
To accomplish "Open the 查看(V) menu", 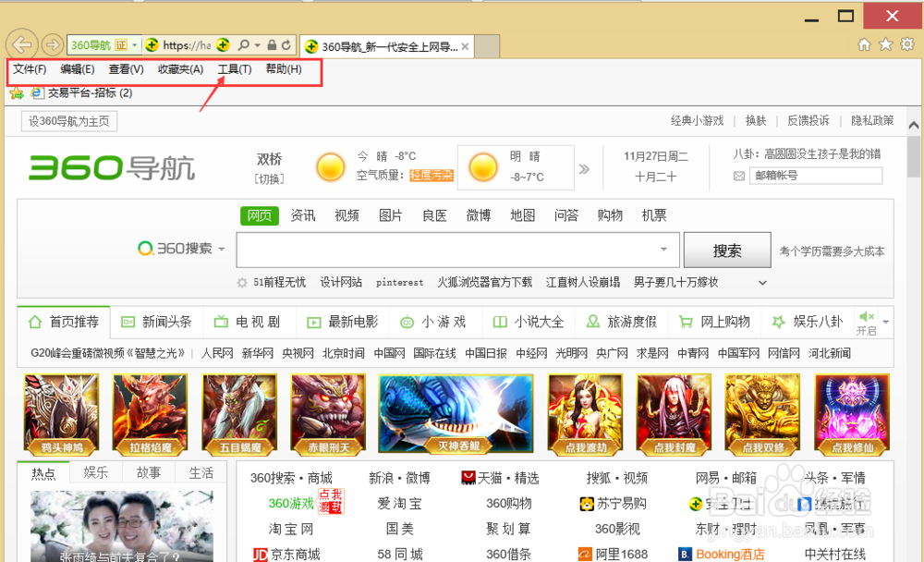I will (126, 69).
